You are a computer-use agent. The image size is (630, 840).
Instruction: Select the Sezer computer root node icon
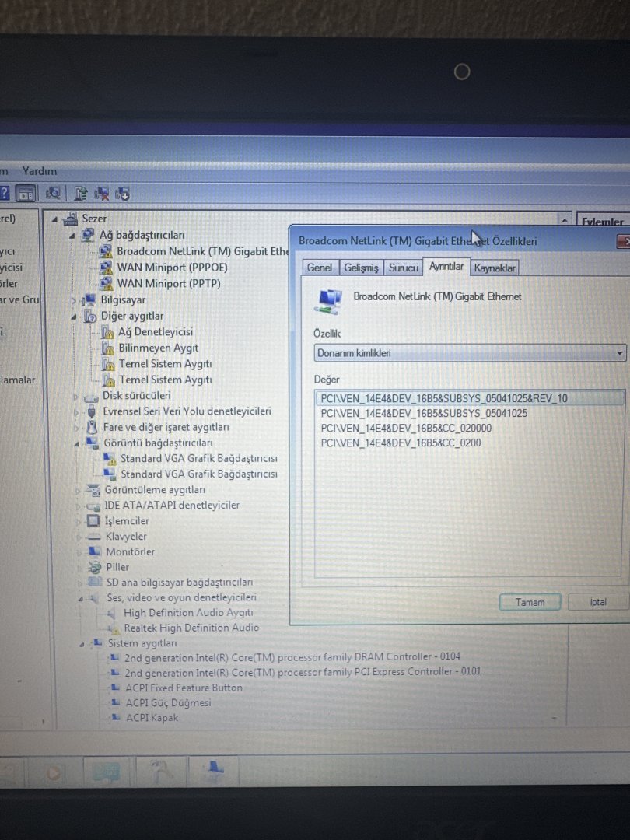coord(70,219)
